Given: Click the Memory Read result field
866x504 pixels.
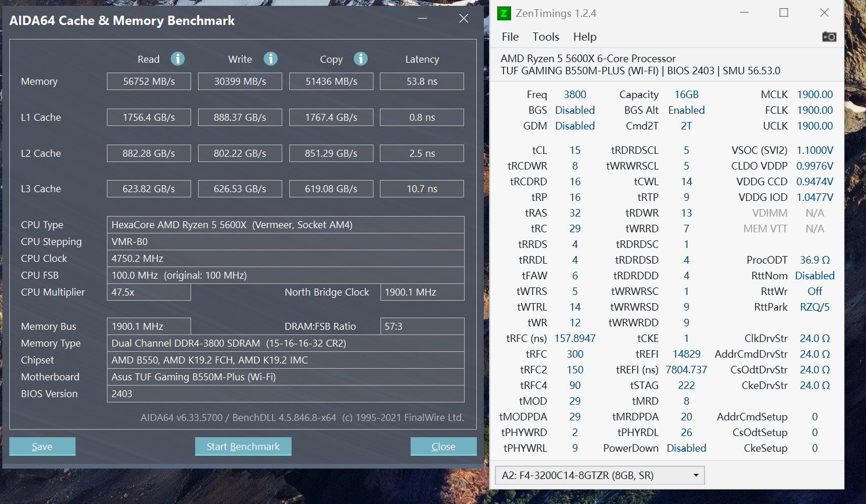Looking at the screenshot, I should coord(149,81).
